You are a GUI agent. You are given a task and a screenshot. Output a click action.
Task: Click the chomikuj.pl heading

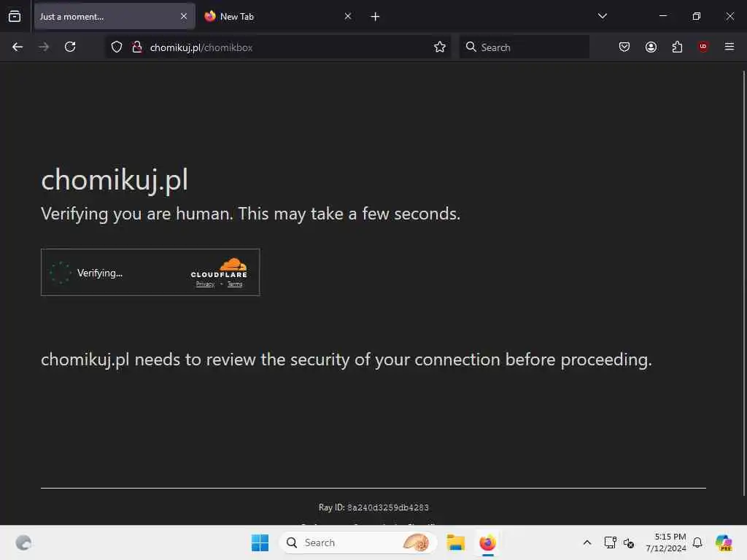pyautogui.click(x=115, y=181)
